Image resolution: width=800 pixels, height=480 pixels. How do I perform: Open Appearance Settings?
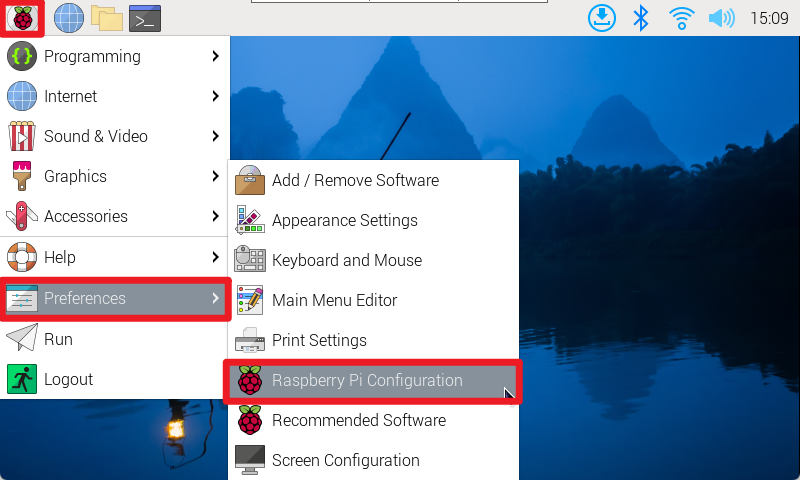pyautogui.click(x=344, y=221)
